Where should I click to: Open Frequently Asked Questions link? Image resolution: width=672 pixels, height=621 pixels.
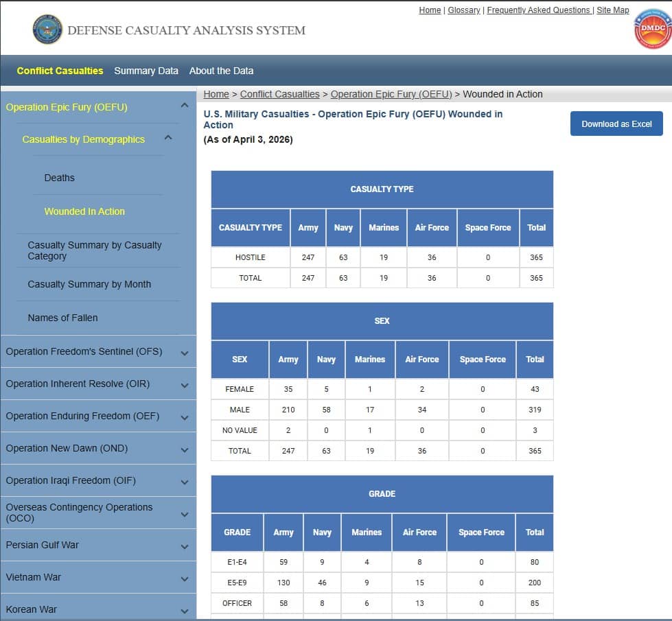coord(538,10)
